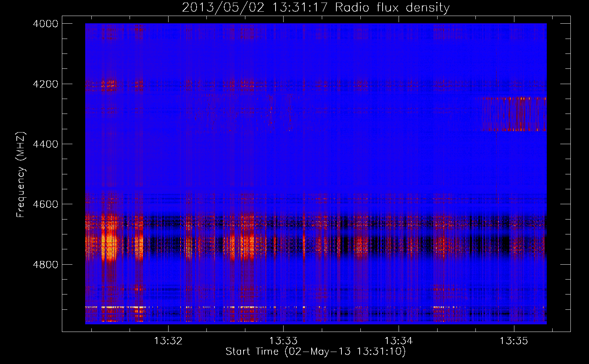589x364 pixels.
Task: Click the right-axis major tick opposite 4400
Action: [x=565, y=144]
